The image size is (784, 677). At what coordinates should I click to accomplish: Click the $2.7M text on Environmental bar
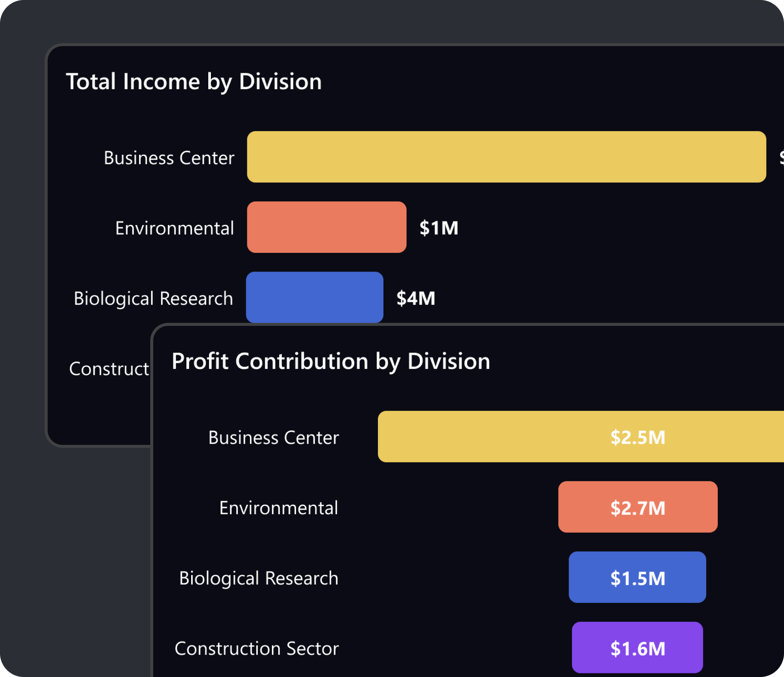tap(637, 508)
